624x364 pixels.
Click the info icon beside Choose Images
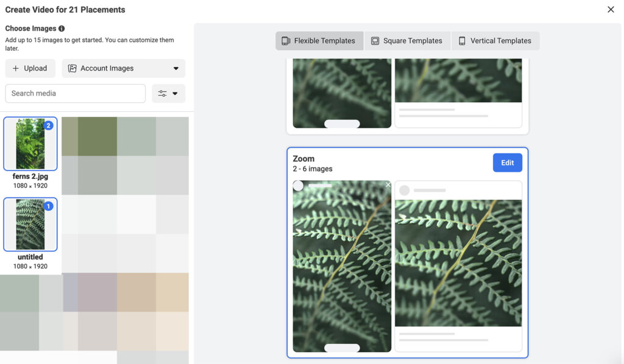62,29
